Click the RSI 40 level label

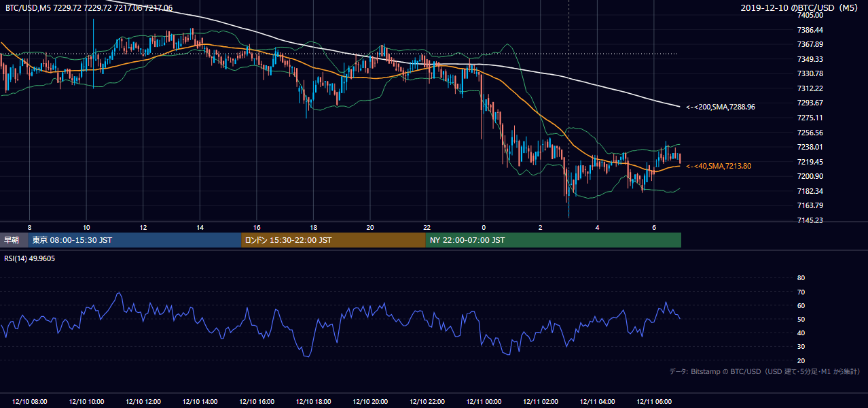(801, 333)
